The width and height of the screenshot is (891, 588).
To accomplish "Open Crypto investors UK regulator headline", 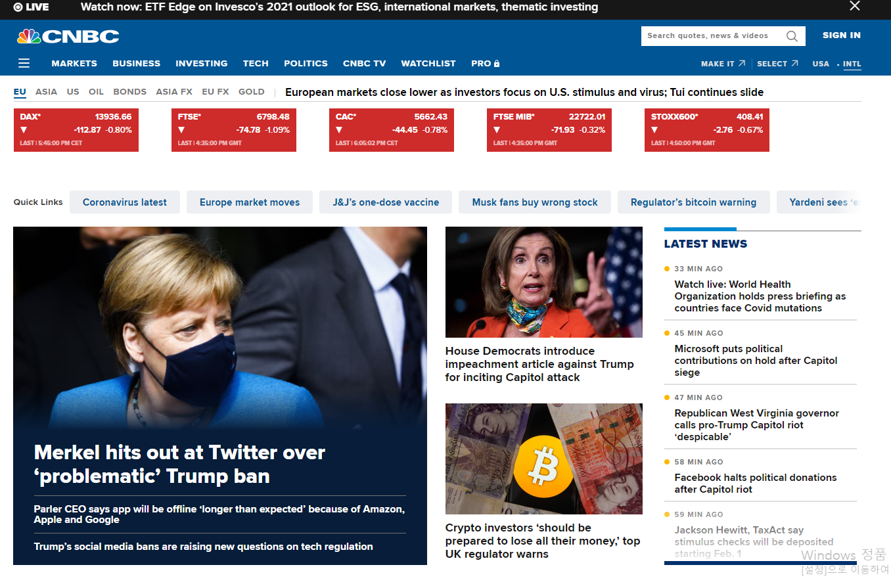I will pos(543,541).
